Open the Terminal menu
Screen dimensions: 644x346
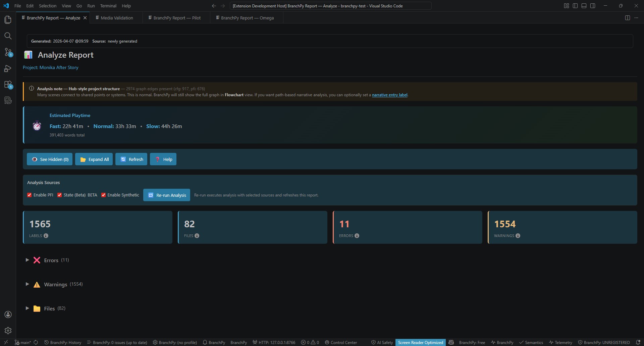(x=108, y=6)
